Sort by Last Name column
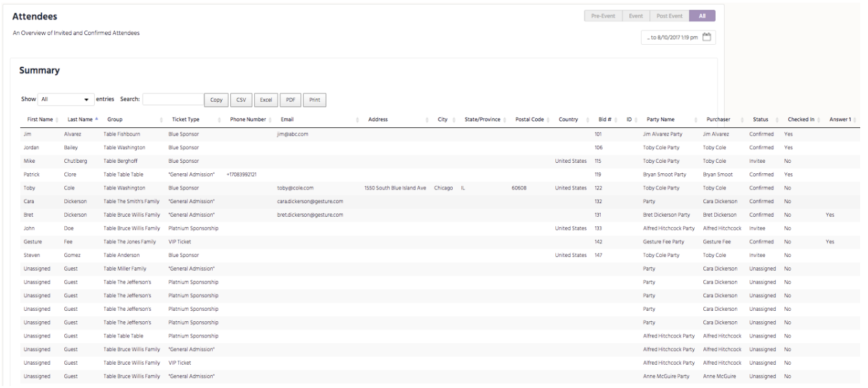 tap(80, 119)
